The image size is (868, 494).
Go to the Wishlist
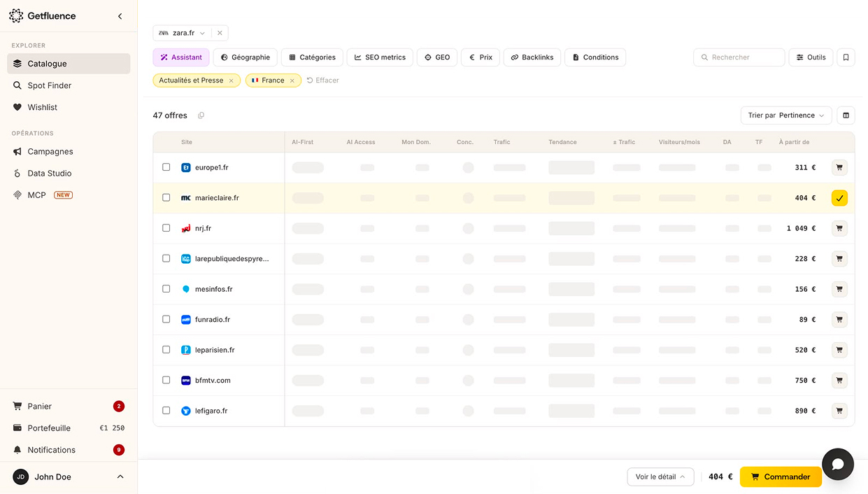(69, 107)
